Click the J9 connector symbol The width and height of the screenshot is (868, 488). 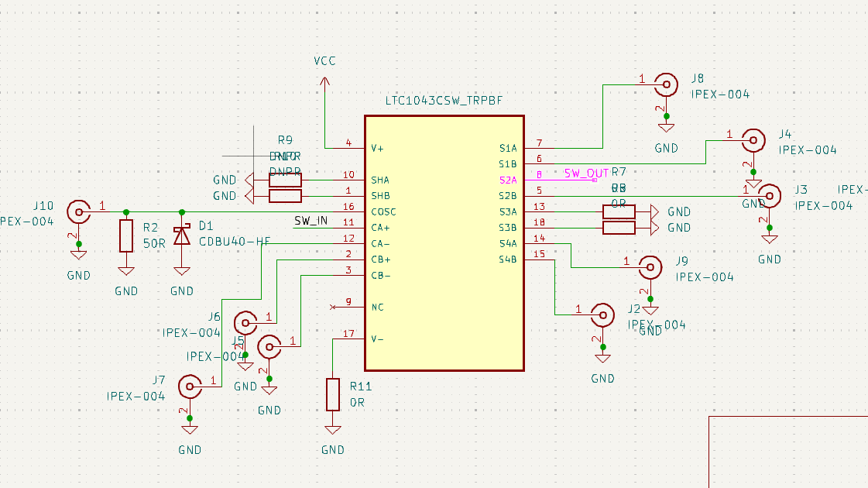pyautogui.click(x=650, y=267)
